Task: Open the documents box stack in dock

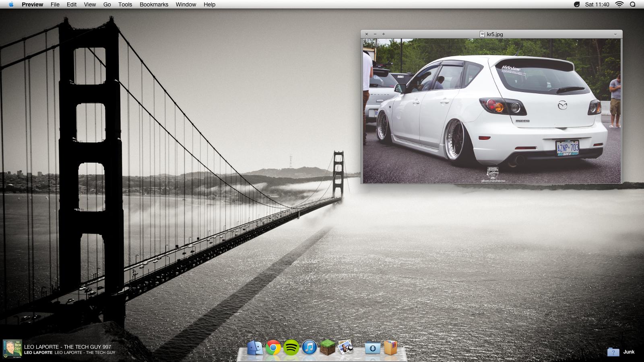Action: tap(390, 348)
